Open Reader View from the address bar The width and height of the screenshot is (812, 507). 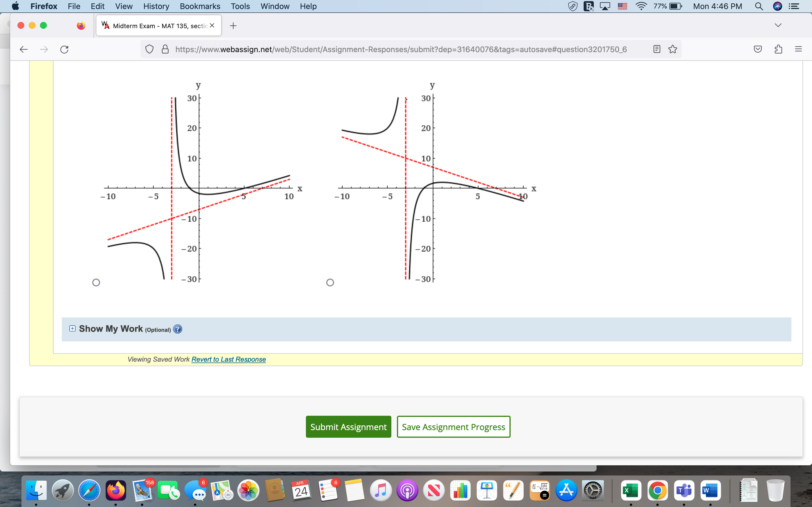[656, 49]
